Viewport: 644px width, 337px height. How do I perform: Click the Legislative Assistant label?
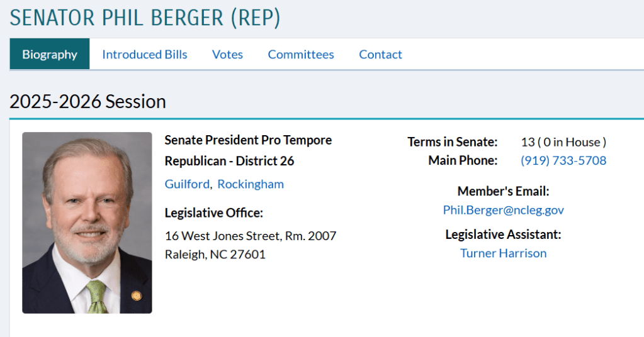point(503,235)
